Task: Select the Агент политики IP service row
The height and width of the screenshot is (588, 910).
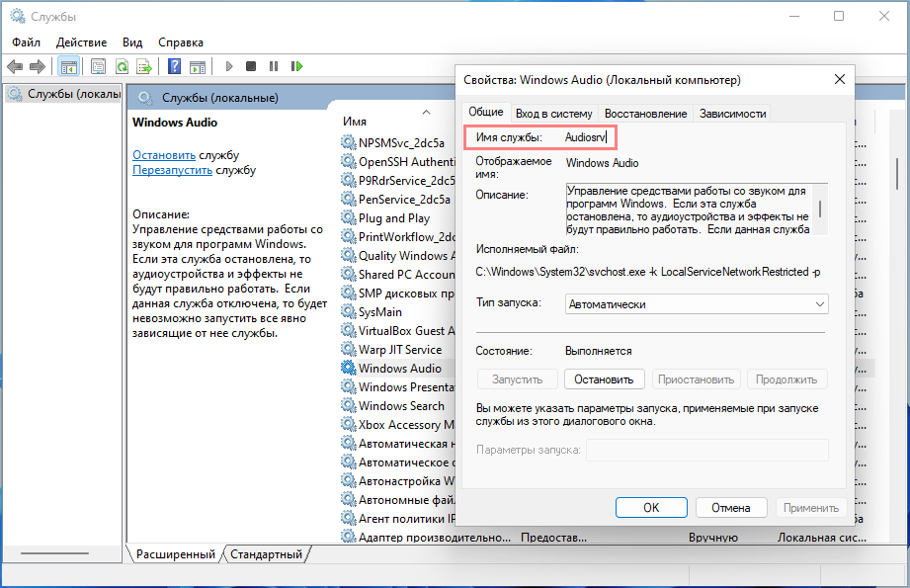Action: click(x=397, y=519)
